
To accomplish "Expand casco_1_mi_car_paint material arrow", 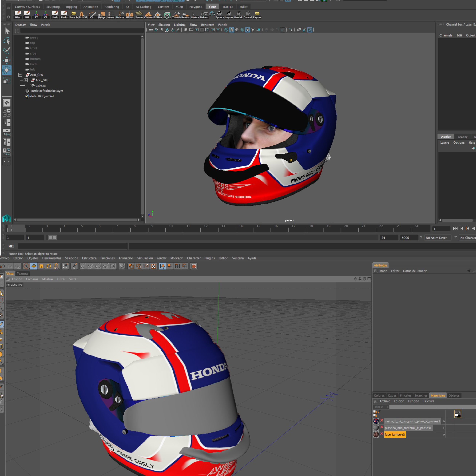I will pyautogui.click(x=444, y=421).
